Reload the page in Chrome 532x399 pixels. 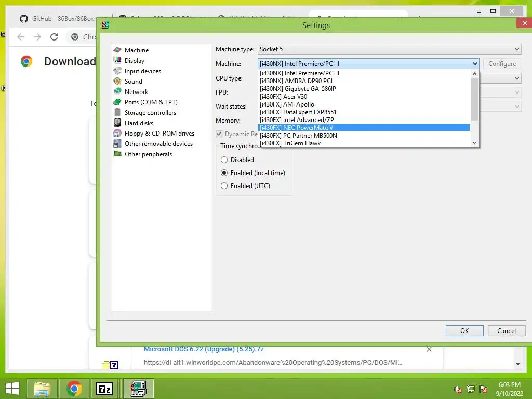coord(54,37)
